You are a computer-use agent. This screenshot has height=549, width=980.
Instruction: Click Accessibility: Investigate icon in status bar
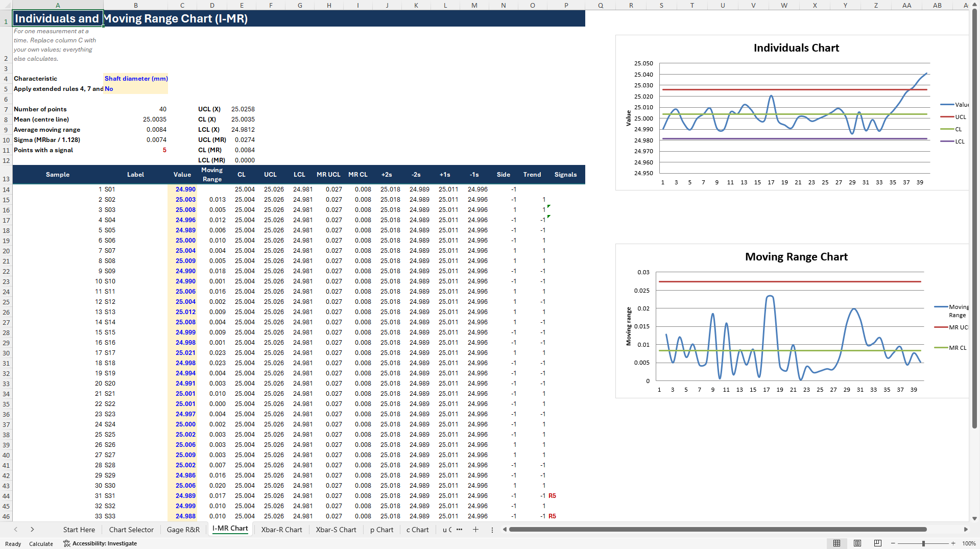coord(66,543)
